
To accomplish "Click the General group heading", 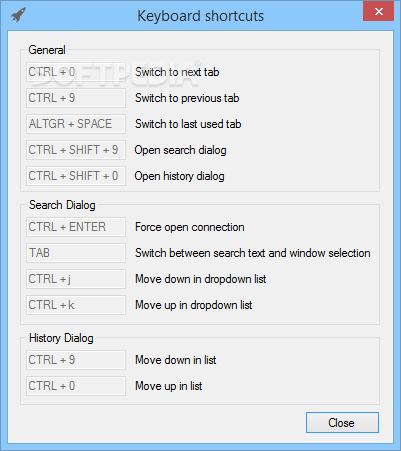I will click(x=47, y=50).
